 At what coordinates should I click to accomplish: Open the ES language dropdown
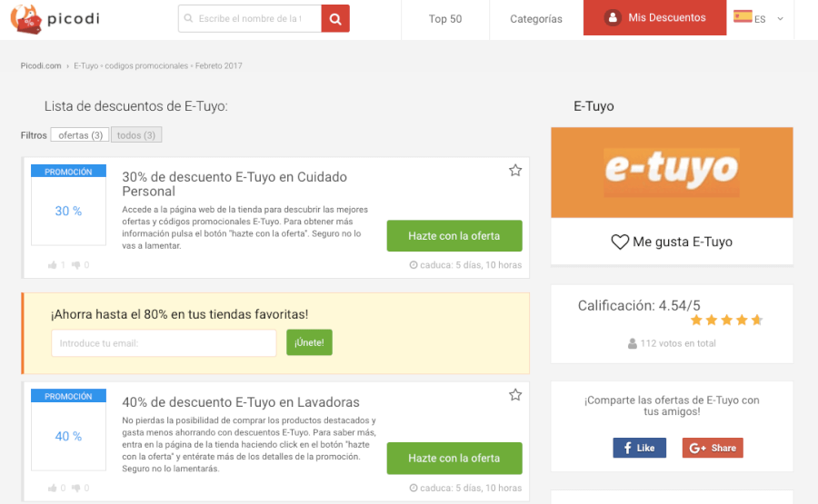pyautogui.click(x=760, y=18)
